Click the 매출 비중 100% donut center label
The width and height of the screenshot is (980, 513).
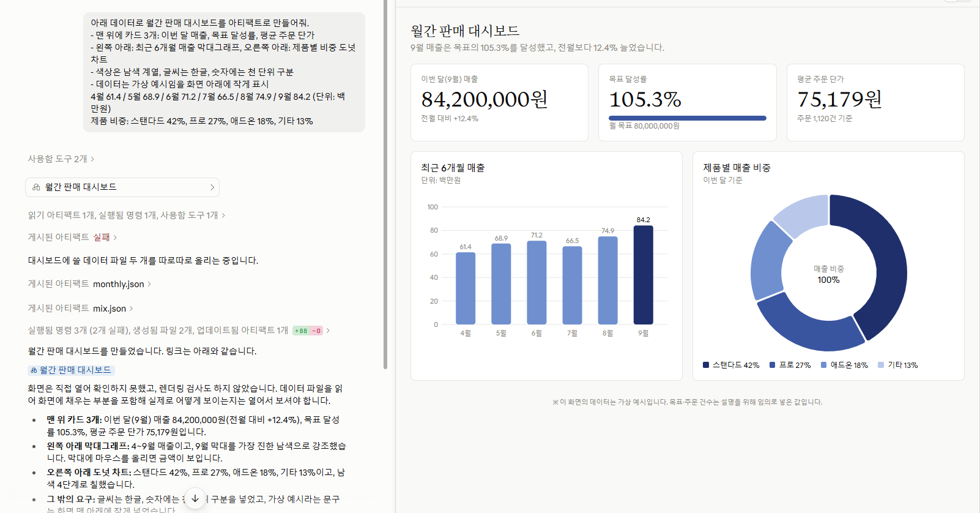point(829,274)
